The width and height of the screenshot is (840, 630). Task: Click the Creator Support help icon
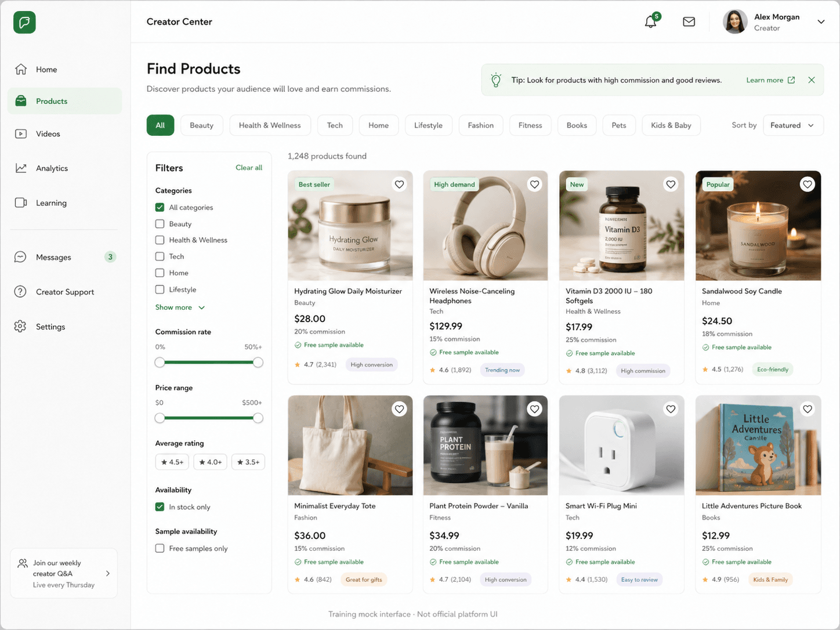coord(20,292)
